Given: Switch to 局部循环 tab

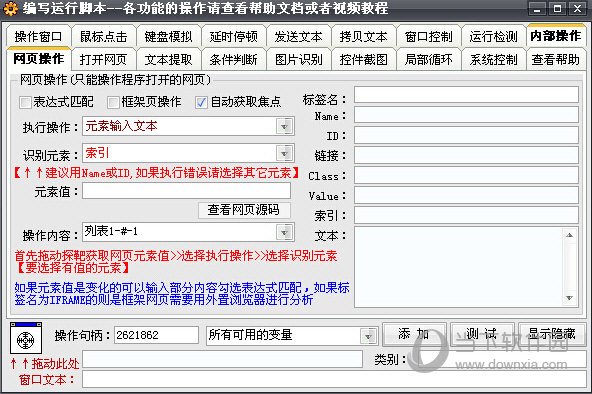Looking at the screenshot, I should pyautogui.click(x=428, y=60).
